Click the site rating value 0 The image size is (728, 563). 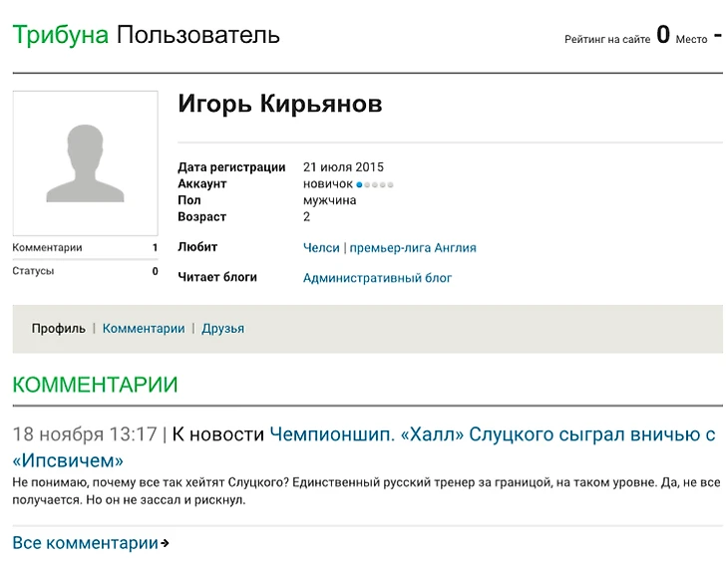663,37
